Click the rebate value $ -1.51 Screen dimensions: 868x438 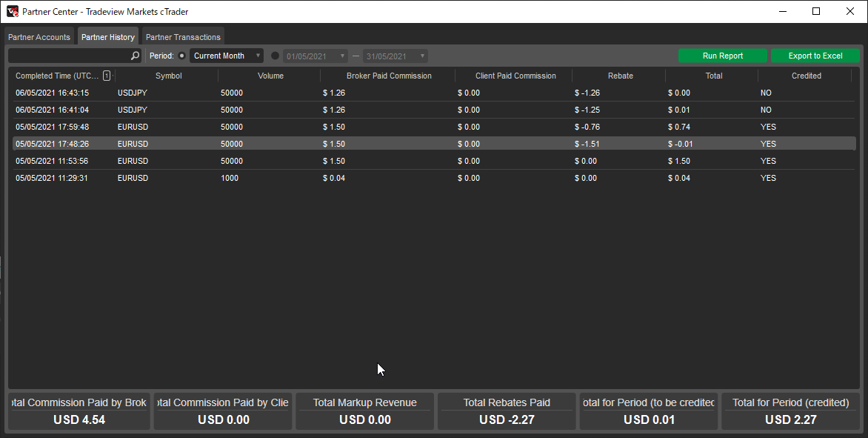587,144
